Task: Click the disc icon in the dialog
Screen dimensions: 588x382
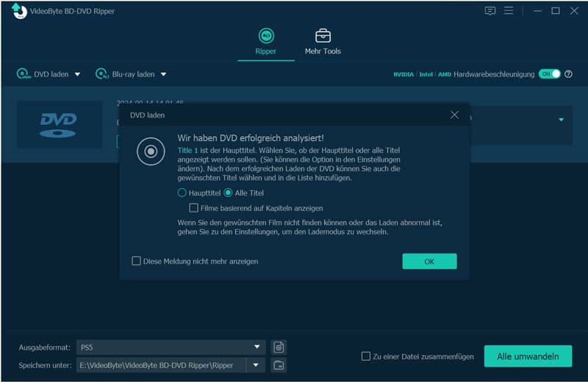Action: tap(151, 151)
